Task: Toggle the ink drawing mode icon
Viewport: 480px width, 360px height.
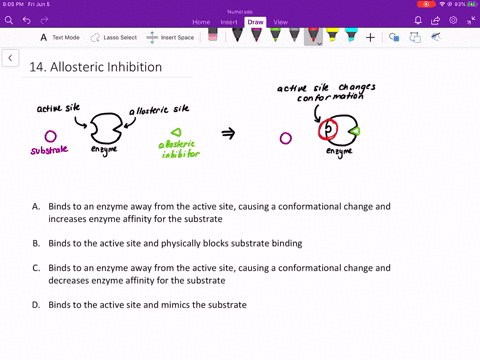Action: (x=436, y=37)
